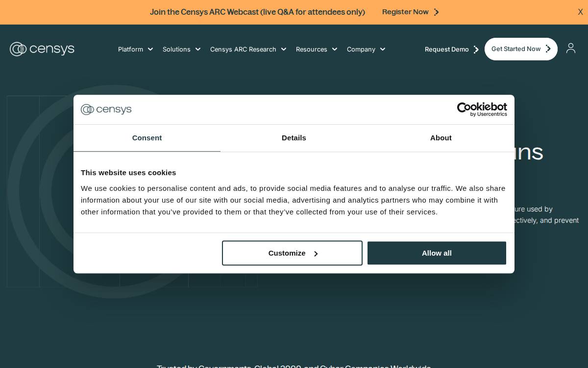Click the Cookiebot by Usercentrics logo
Screen dimensions: 588x368
click(482, 109)
